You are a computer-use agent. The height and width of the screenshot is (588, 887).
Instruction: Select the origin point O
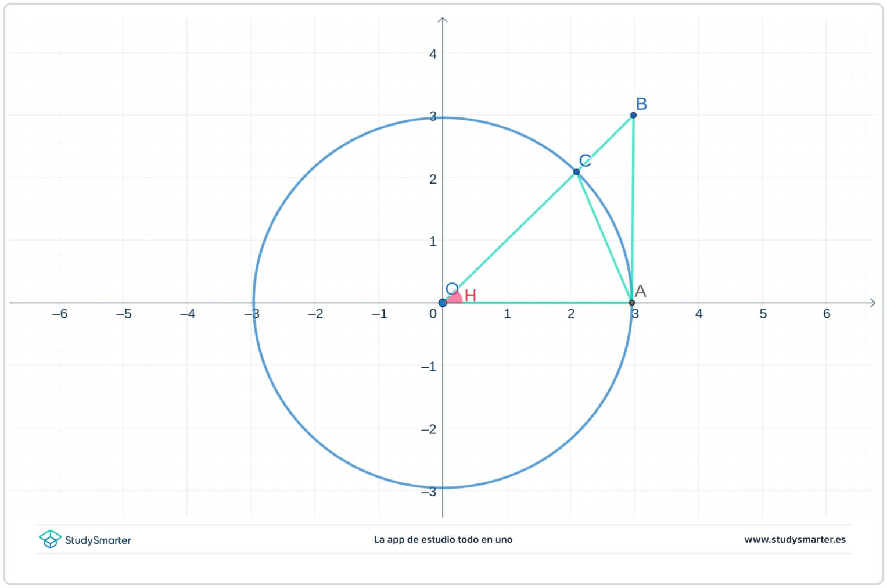point(443,302)
